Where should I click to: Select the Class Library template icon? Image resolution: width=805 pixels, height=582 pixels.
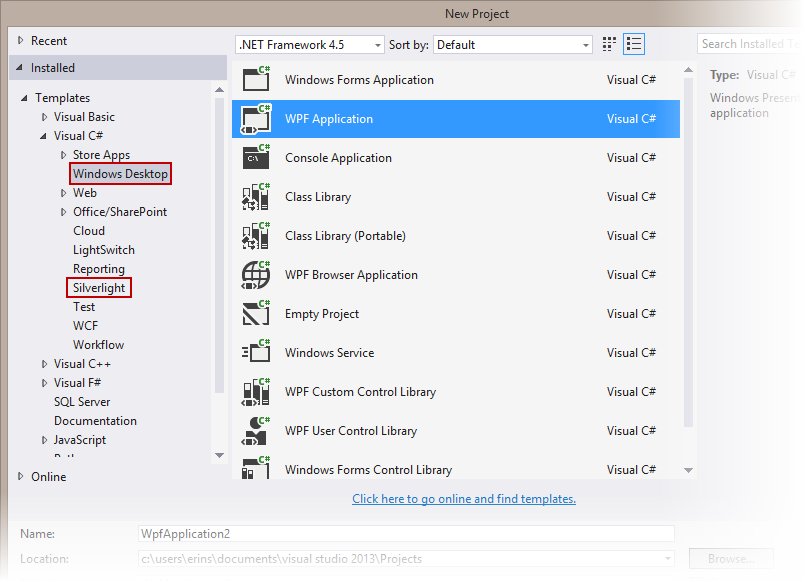point(256,197)
